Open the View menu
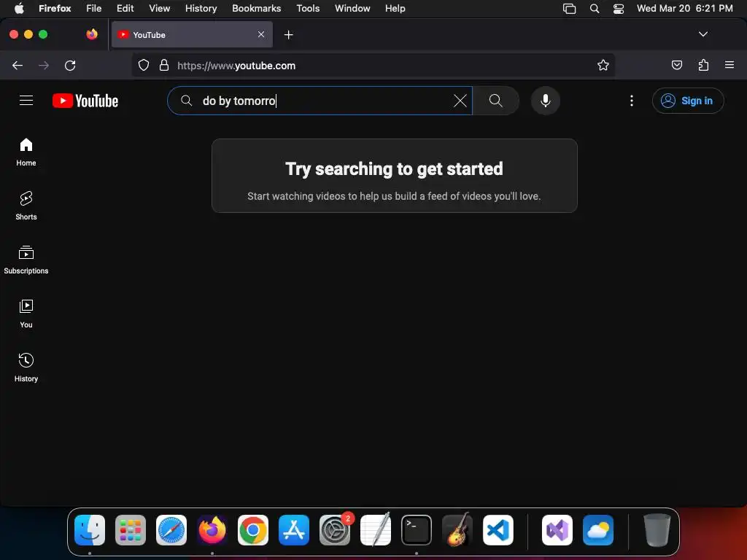Screen dimensions: 747x560 (159, 8)
